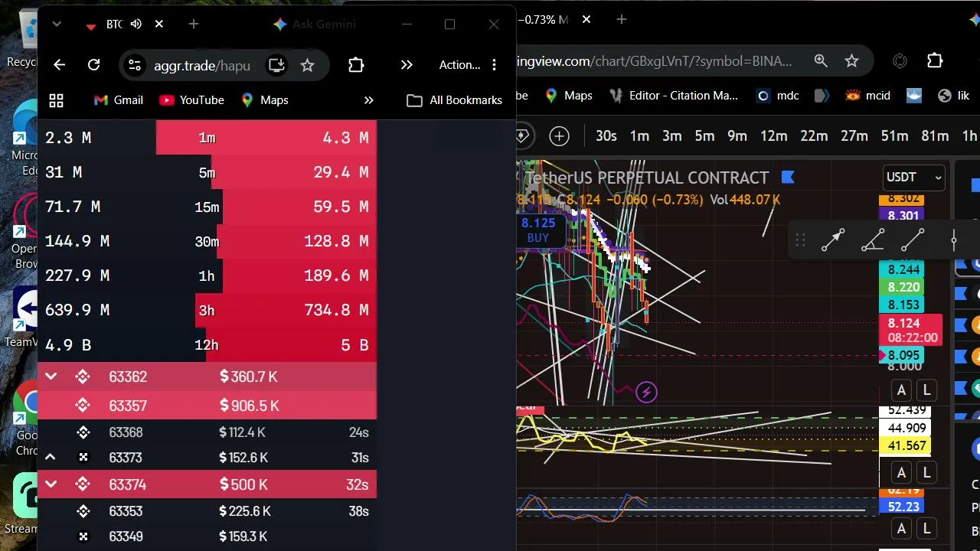Switch chart to 9m timeframe
Image resolution: width=980 pixels, height=551 pixels.
click(x=737, y=136)
